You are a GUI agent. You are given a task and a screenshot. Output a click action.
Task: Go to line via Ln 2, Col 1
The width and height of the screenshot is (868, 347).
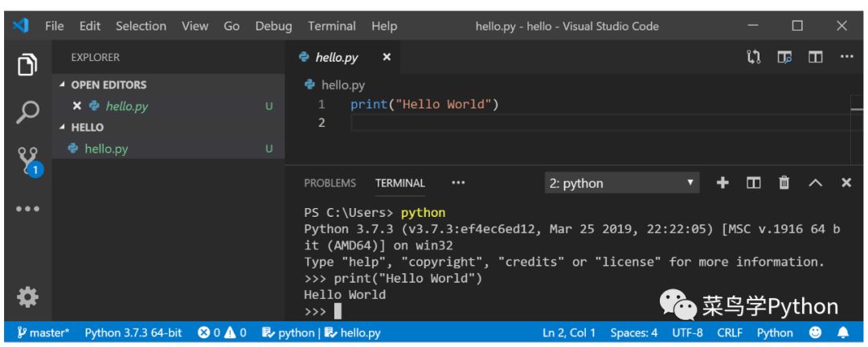(x=569, y=333)
